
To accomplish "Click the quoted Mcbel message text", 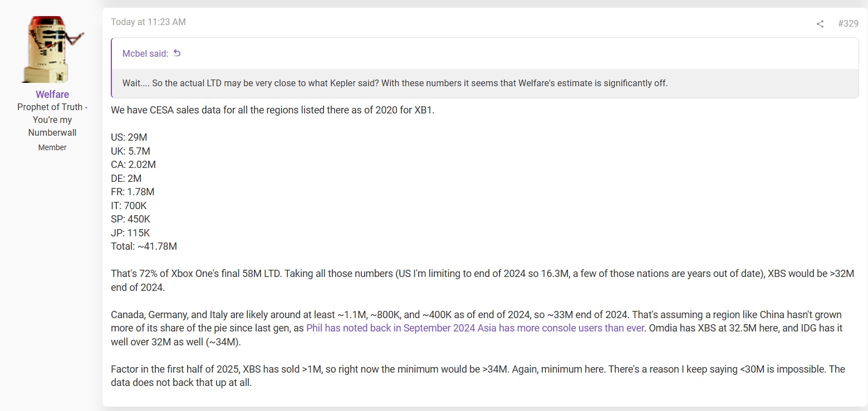I will [x=394, y=83].
